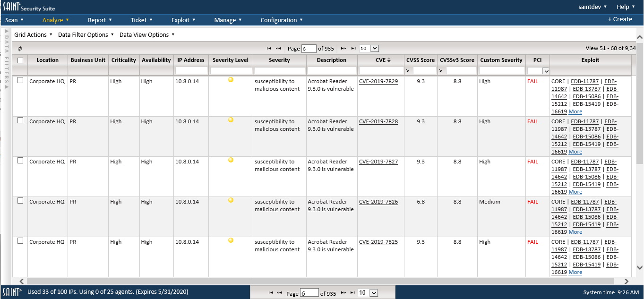Screen dimensions: 644x299
Task: Open the Scan menu
Action: [x=15, y=20]
